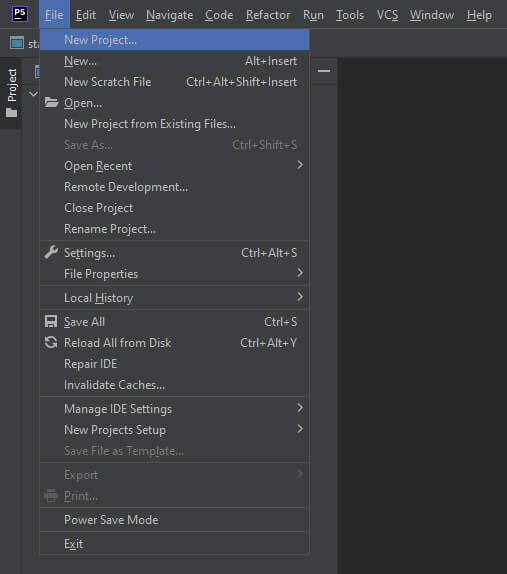Open the Help menu
The height and width of the screenshot is (574, 507).
pyautogui.click(x=479, y=15)
